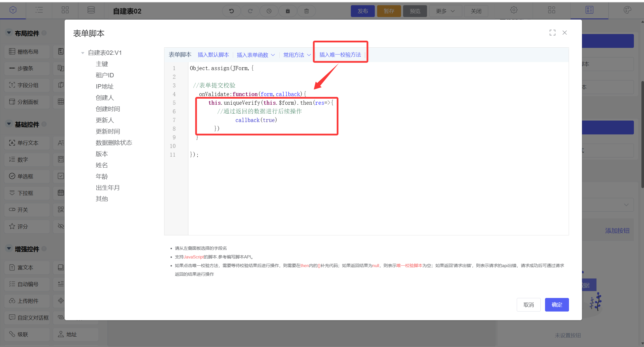
Task: Open the history clock icon
Action: point(269,11)
